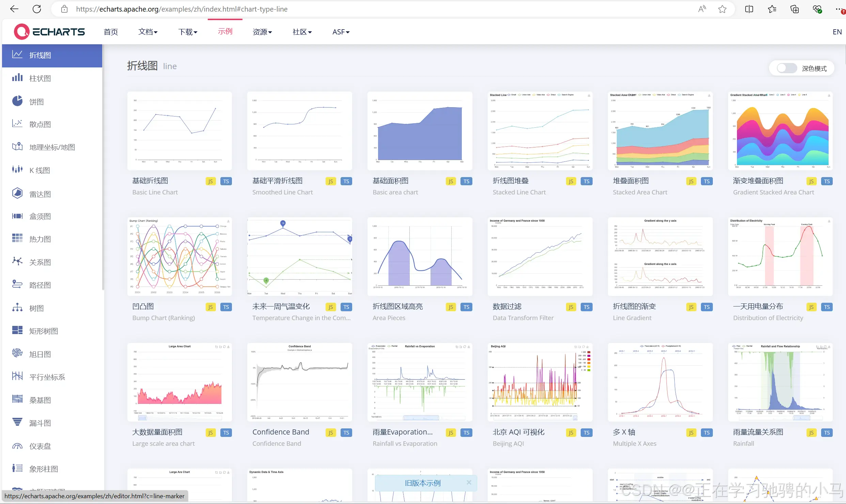Screen dimensions: 846x504
Task: Open TS version of 凹凸图
Action: pos(226,307)
